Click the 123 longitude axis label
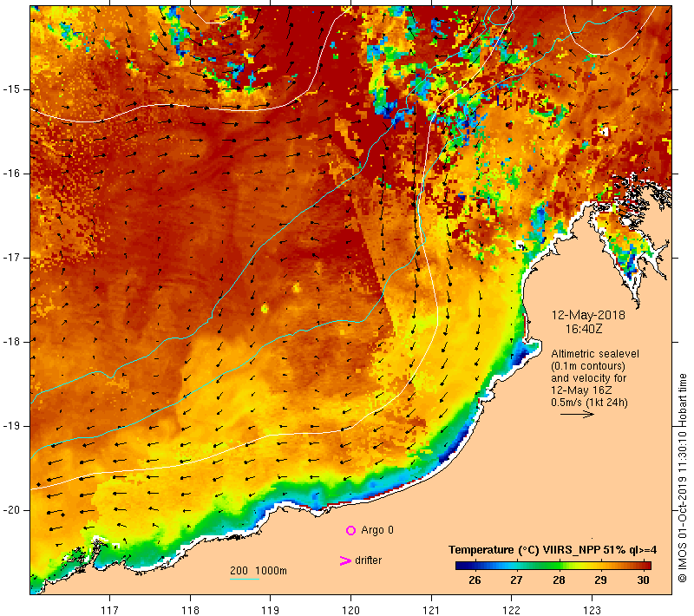694x616 pixels. coord(592,610)
